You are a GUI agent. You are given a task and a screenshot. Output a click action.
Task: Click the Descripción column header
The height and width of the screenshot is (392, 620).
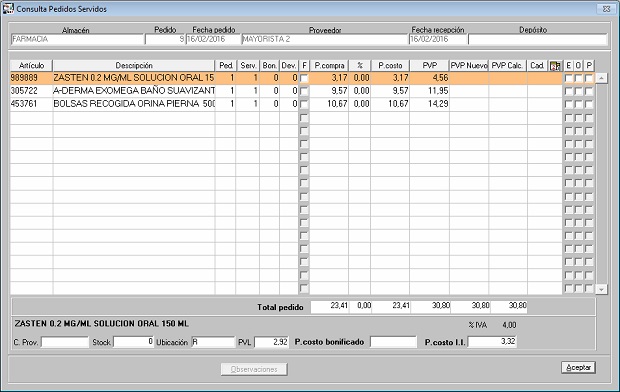(134, 66)
